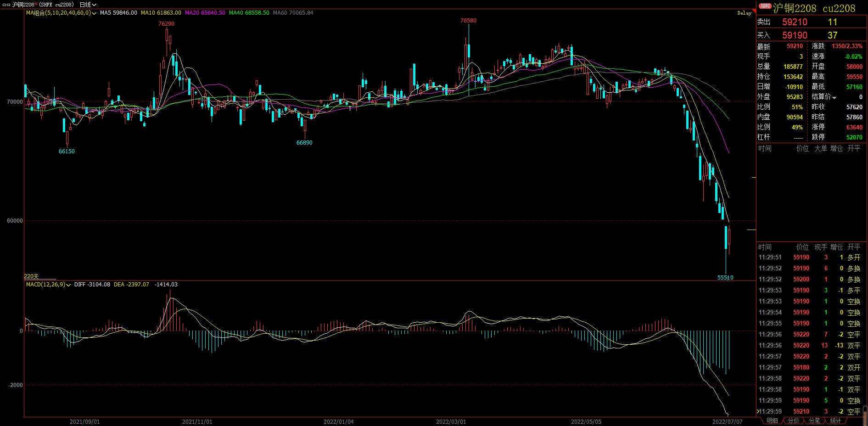
Task: Expand the 结算价 dropdown arrow
Action: pyautogui.click(x=834, y=97)
